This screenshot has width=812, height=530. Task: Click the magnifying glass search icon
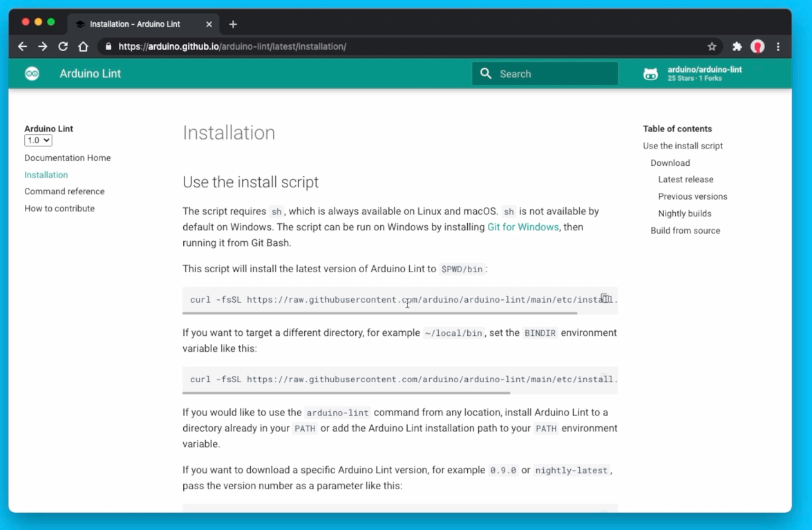[486, 73]
